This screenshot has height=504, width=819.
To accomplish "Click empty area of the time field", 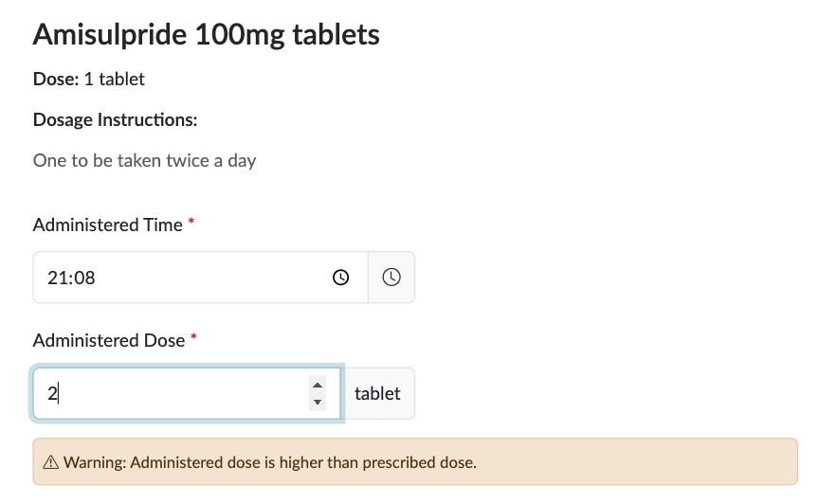I will (x=209, y=278).
